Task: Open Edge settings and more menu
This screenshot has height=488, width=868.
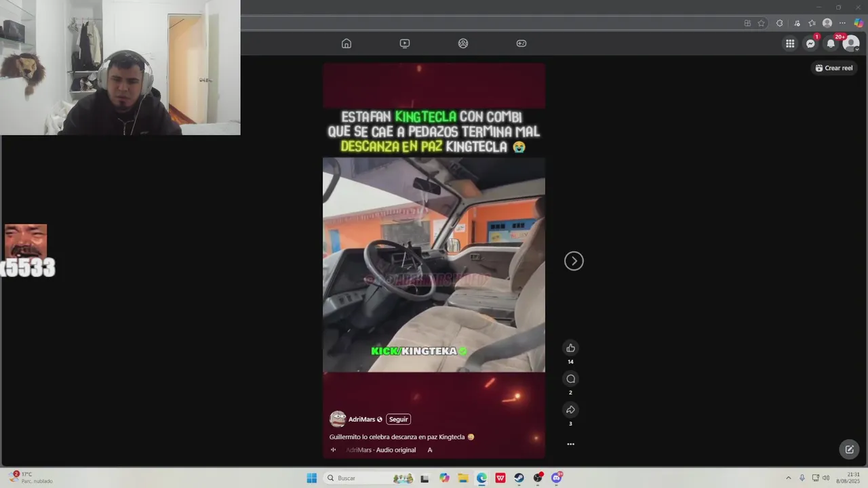Action: coord(843,23)
